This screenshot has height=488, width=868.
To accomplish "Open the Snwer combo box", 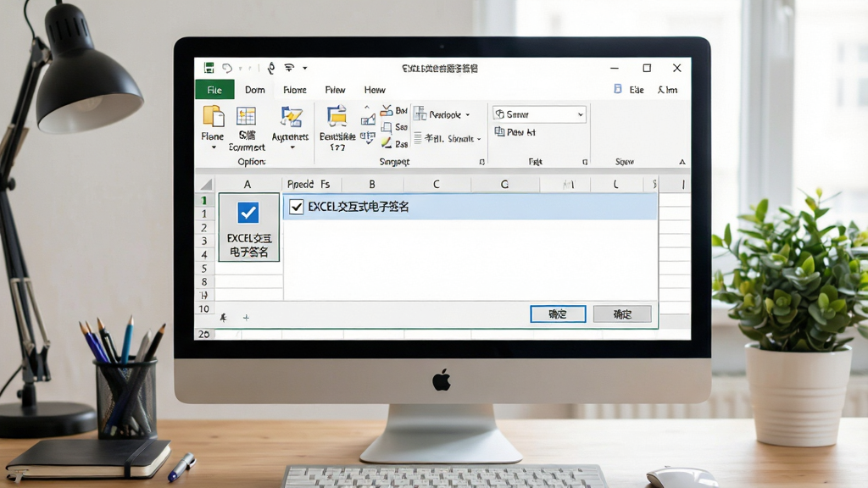I will (538, 114).
